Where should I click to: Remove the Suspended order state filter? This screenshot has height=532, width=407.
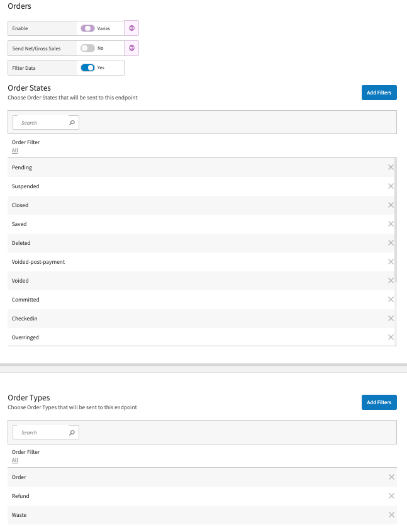391,186
